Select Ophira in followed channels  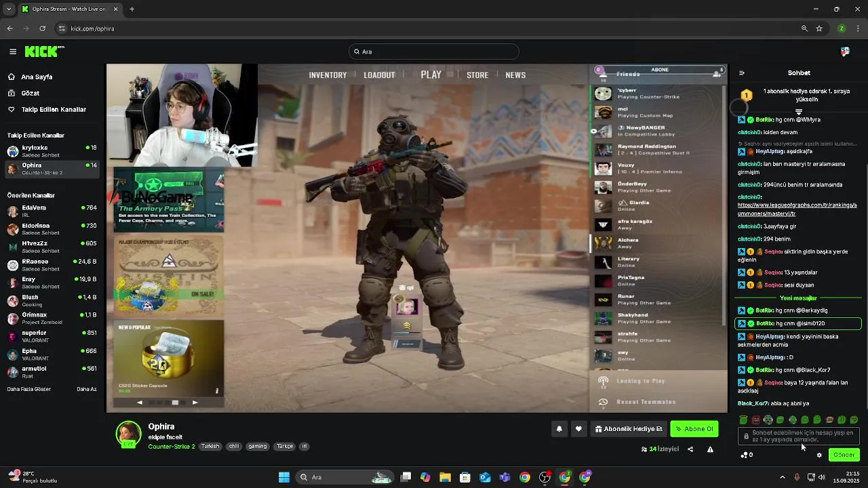pos(51,168)
